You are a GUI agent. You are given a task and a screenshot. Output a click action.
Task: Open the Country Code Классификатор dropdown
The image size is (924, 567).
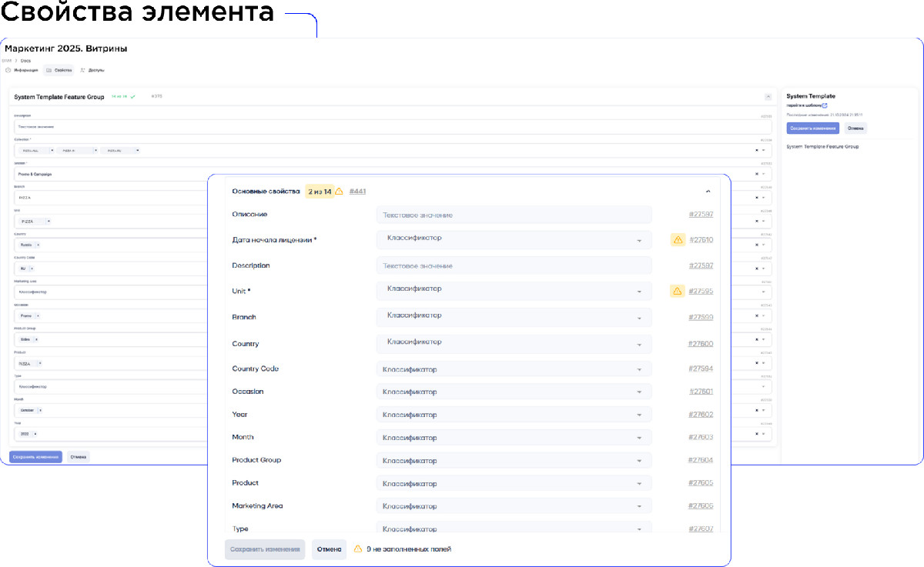point(514,369)
